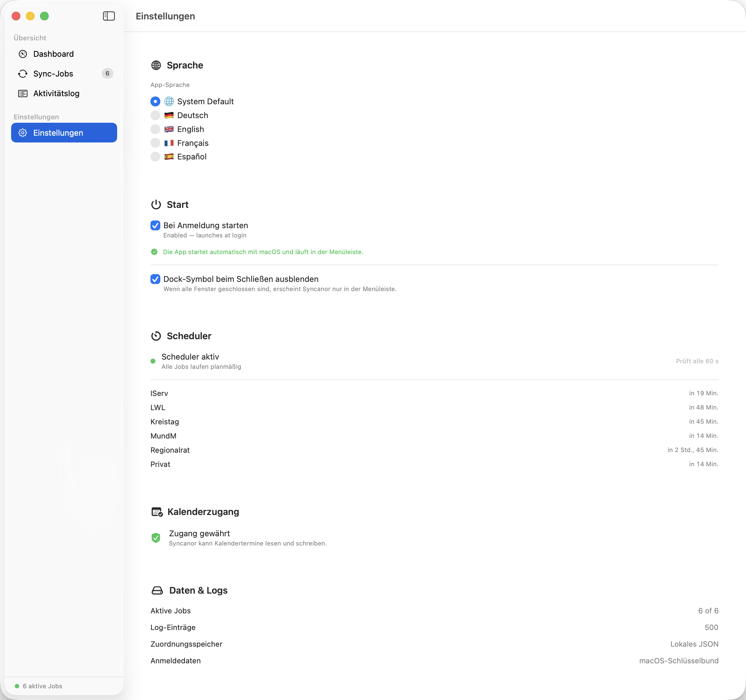This screenshot has width=746, height=700.
Task: Select the Español radio option
Action: point(155,157)
